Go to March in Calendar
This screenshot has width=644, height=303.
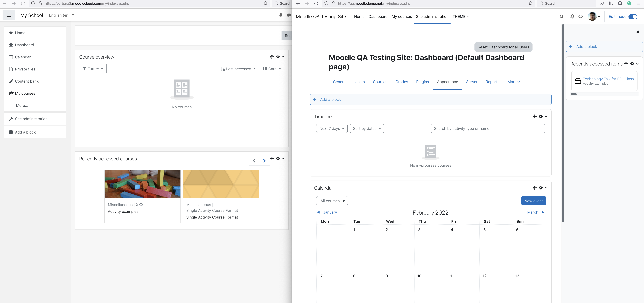(x=536, y=212)
